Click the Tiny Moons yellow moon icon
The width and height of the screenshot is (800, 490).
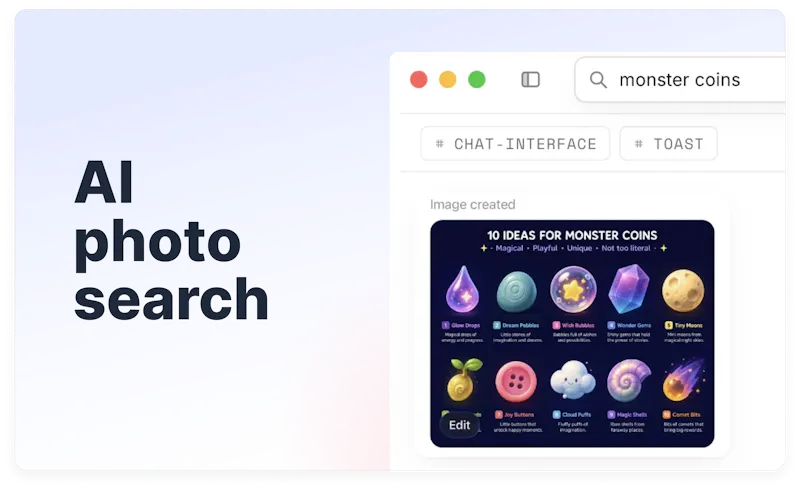coord(683,291)
